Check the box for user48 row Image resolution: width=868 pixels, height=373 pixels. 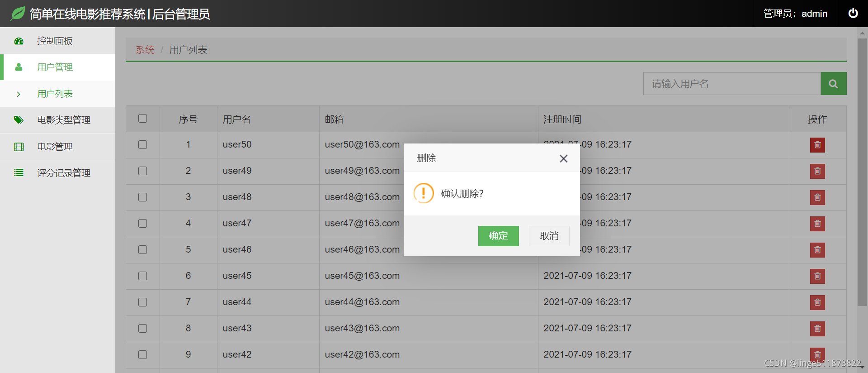click(143, 197)
